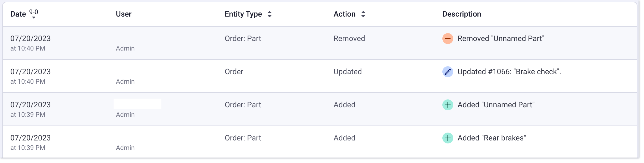Click green plus icon for Unnamed Part
The image size is (644, 163).
coord(448,105)
